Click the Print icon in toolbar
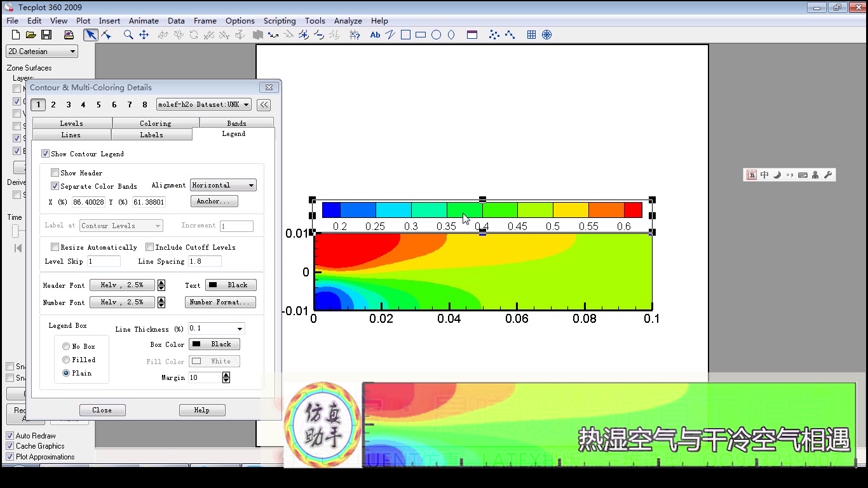This screenshot has width=868, height=488. coord(69,35)
